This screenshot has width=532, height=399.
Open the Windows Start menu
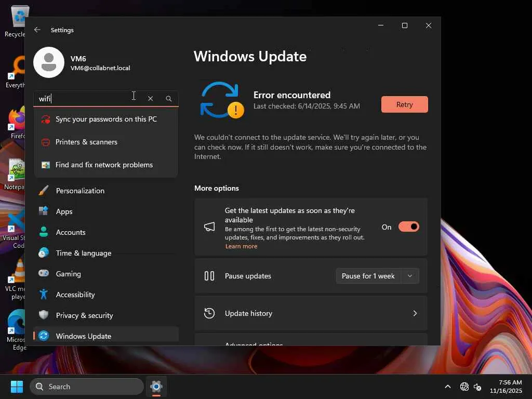click(17, 387)
